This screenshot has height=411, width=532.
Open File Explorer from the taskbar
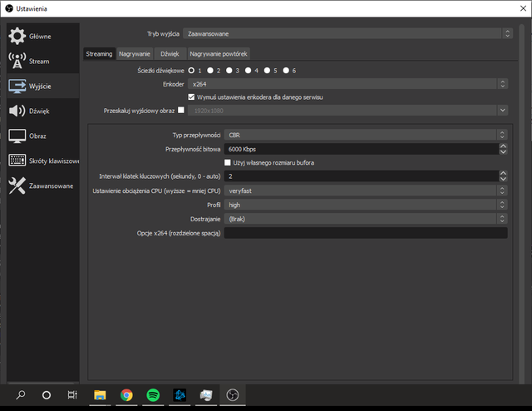pos(100,395)
